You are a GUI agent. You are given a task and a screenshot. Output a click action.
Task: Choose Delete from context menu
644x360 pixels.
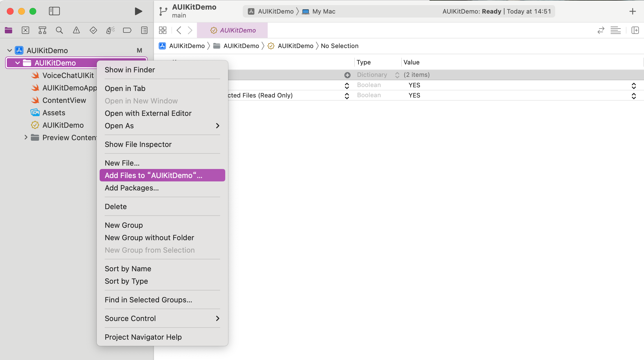click(162, 207)
